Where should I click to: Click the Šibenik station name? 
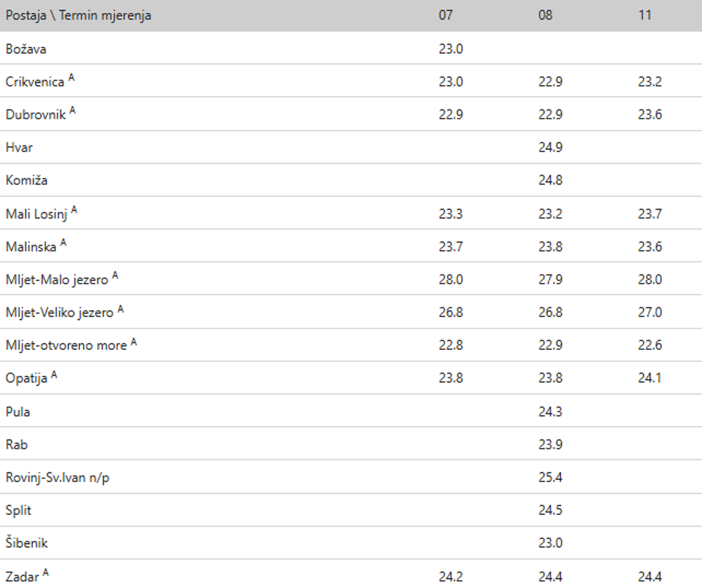tap(26, 543)
